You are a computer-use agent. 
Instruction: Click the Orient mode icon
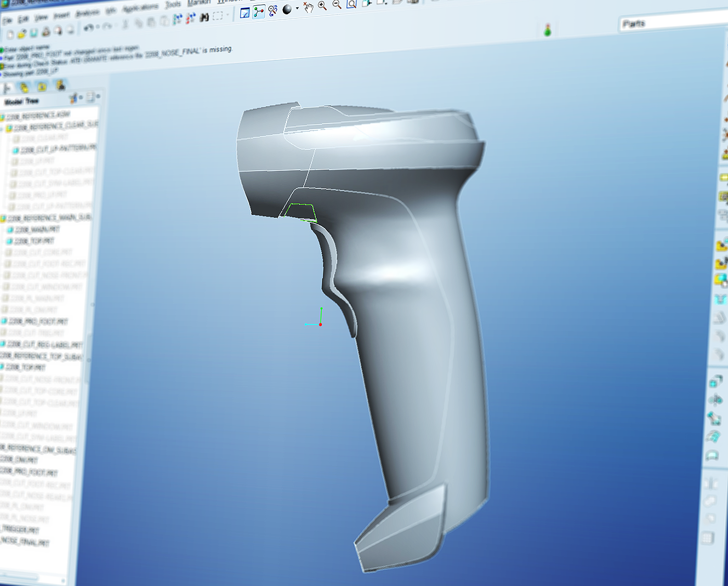272,11
